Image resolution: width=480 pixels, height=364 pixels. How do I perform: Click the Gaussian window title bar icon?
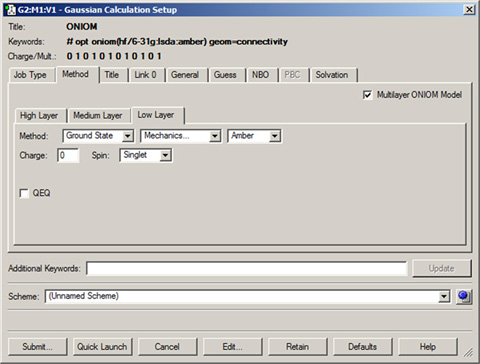pyautogui.click(x=10, y=10)
